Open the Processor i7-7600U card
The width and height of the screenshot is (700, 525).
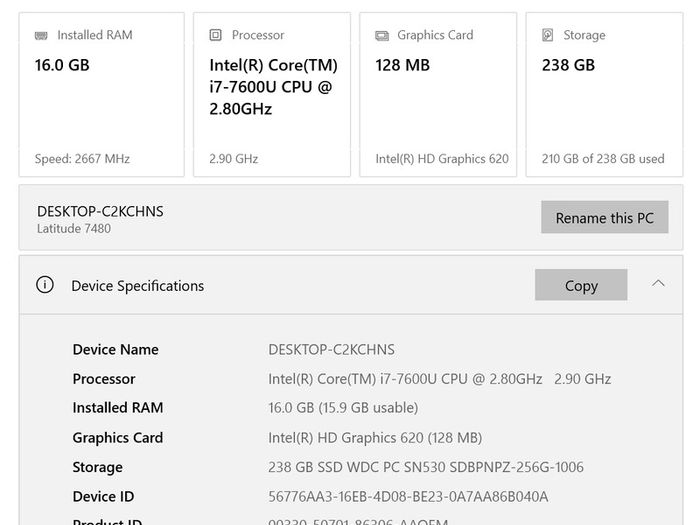[272, 95]
